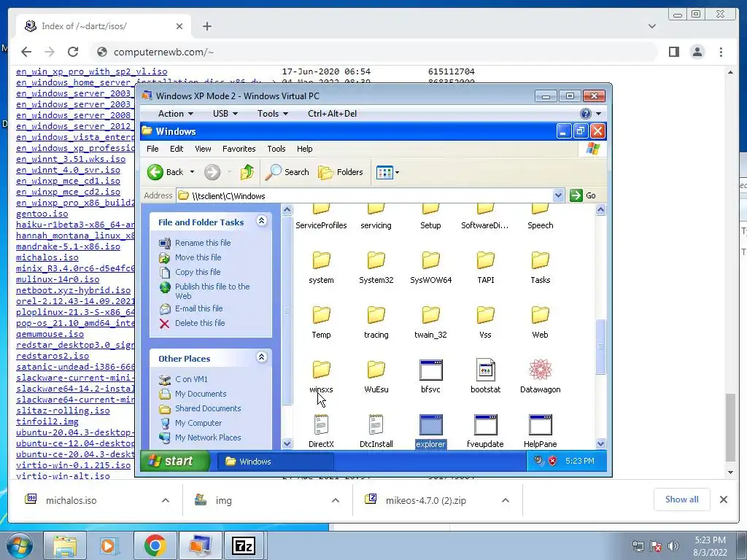Select the system folder
This screenshot has height=560, width=747.
(321, 268)
